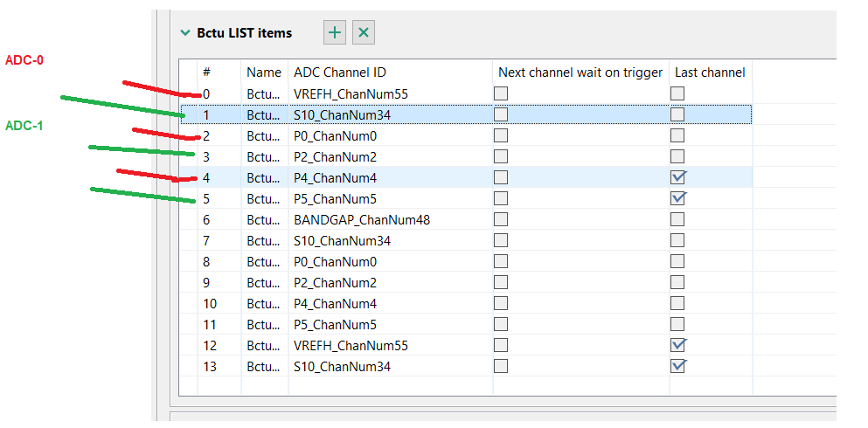This screenshot has height=428, width=868.
Task: Enable wait on trigger for row 6
Action: click(501, 219)
